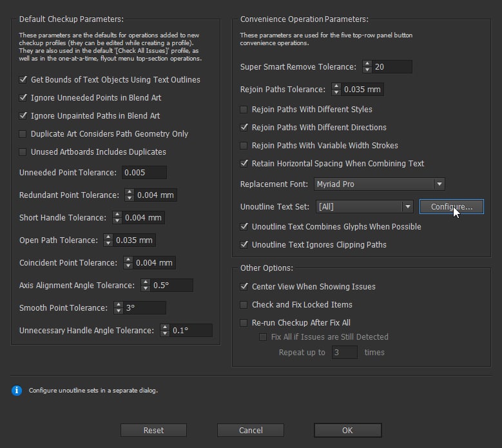The height and width of the screenshot is (448, 502).
Task: Open the Unoutline Text Set dropdown
Action: tap(364, 206)
